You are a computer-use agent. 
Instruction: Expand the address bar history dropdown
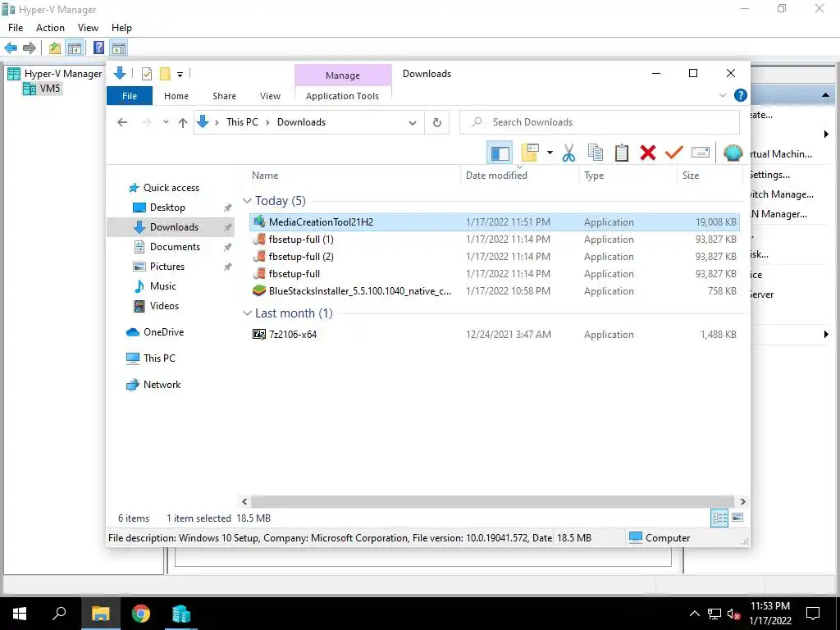pos(412,123)
